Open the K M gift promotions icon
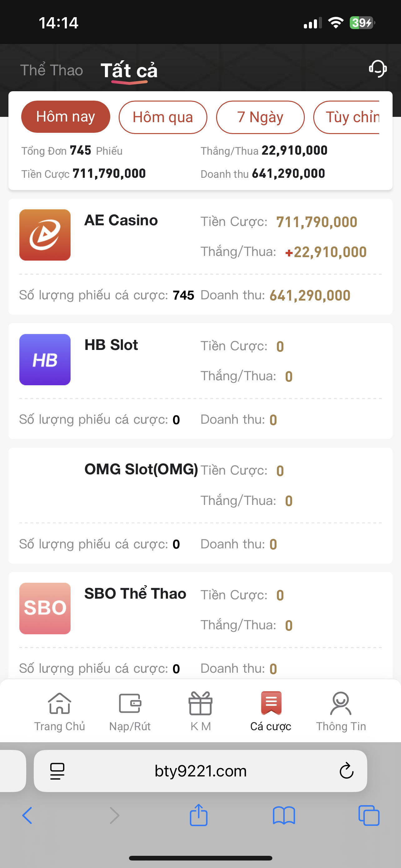The image size is (401, 868). 200,703
